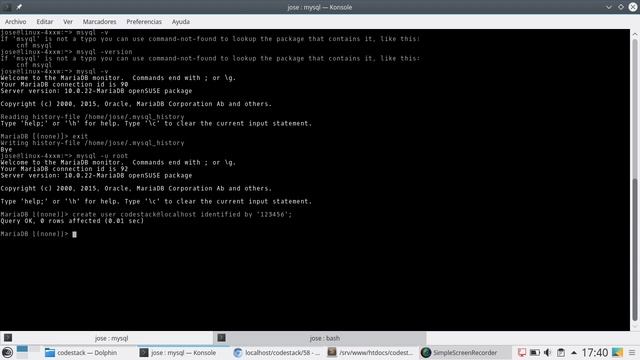Screen dimensions: 640x360
Task: Open 'localhost/codestack/58' browser taskbar entry
Action: [278, 353]
